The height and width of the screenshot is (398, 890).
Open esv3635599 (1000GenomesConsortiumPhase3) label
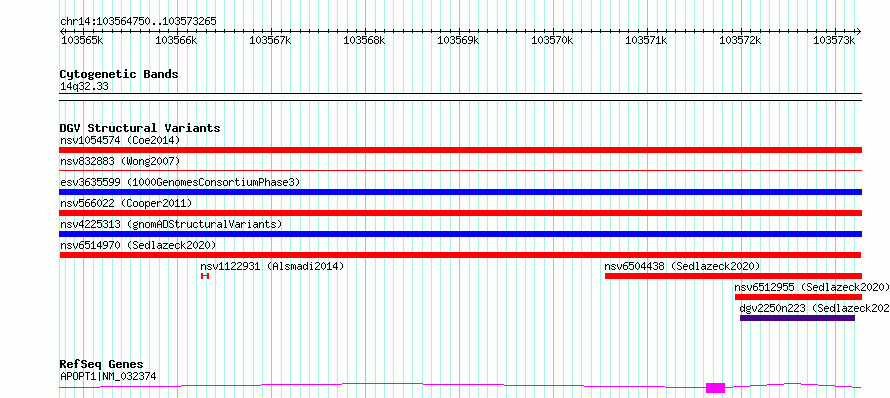click(180, 182)
